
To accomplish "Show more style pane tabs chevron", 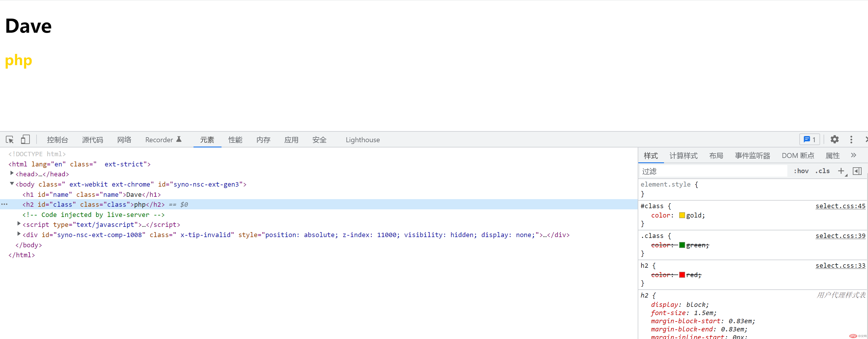I will [853, 155].
